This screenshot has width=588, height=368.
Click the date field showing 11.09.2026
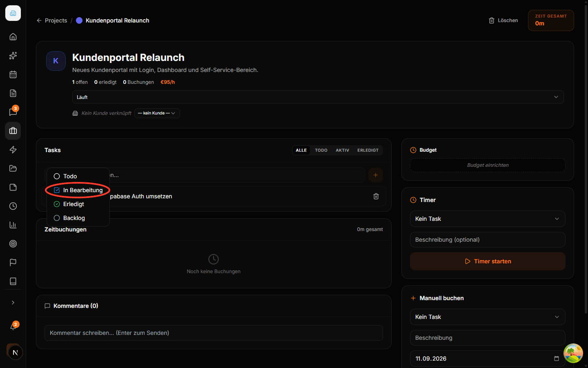488,359
